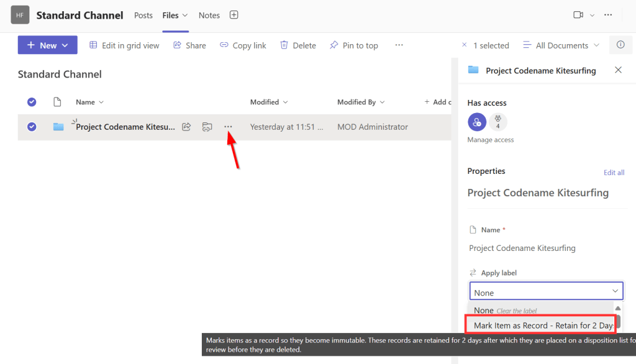Select the Copy link toolbar icon

coord(223,45)
